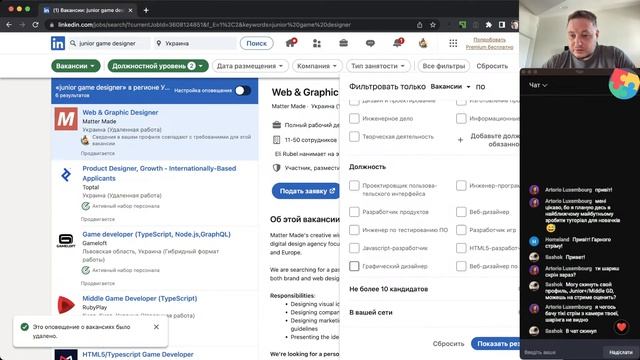Screen dimensions: 640x360
Task: Check Инженерное дело checkbox
Action: (x=354, y=118)
